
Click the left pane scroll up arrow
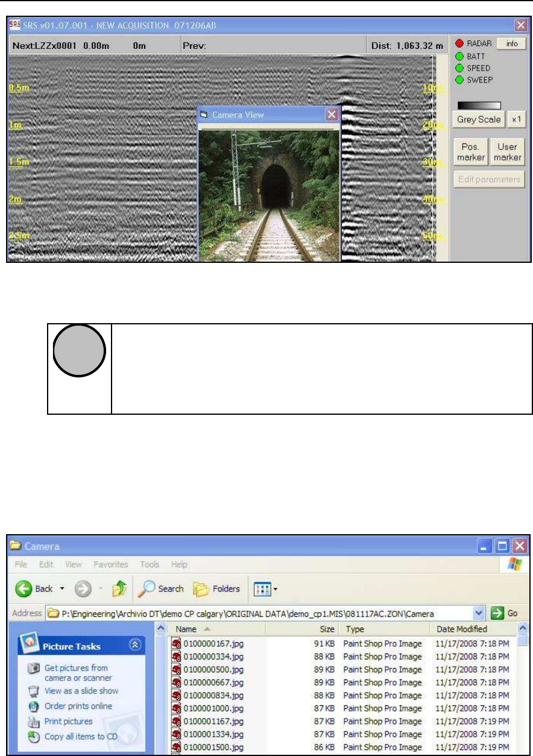[x=162, y=628]
